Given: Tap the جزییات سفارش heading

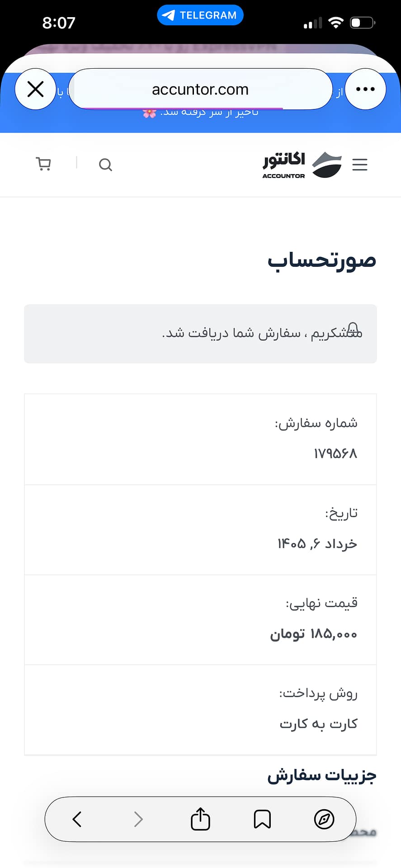Looking at the screenshot, I should 322,776.
